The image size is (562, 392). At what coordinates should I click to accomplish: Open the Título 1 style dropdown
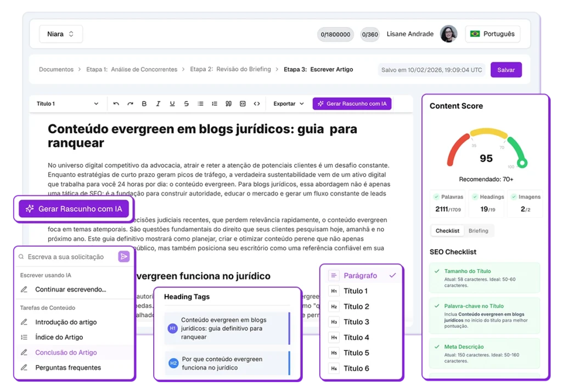pos(68,104)
